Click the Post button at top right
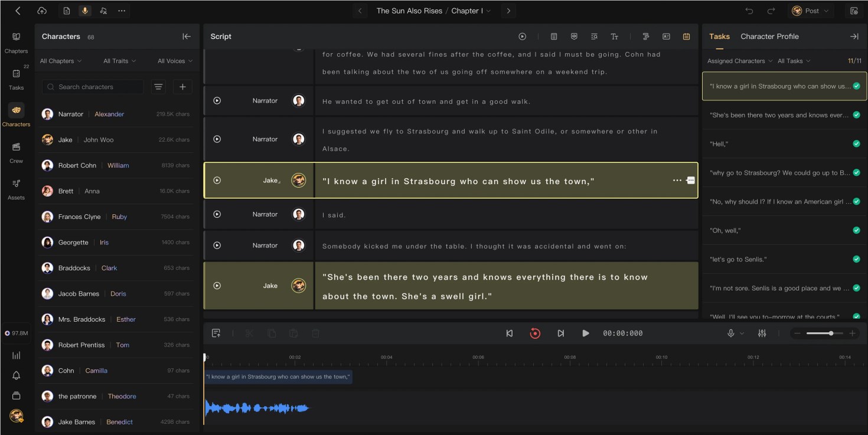 click(810, 11)
